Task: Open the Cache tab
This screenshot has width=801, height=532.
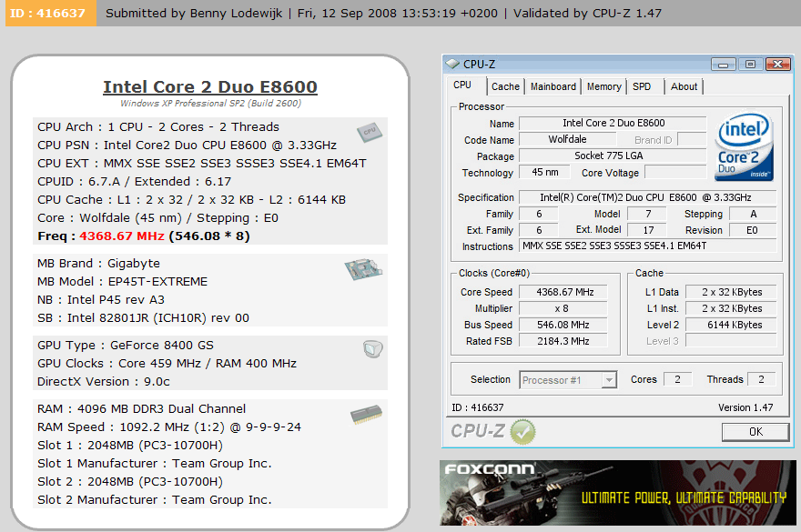Action: click(505, 86)
